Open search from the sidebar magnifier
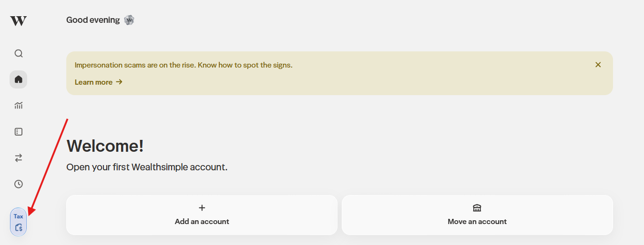 click(19, 53)
